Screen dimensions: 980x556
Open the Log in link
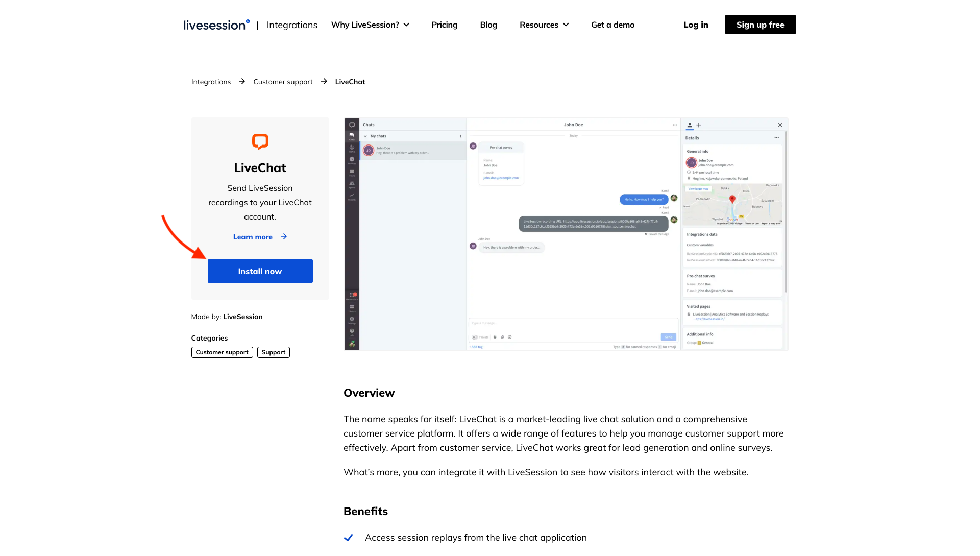click(x=696, y=25)
